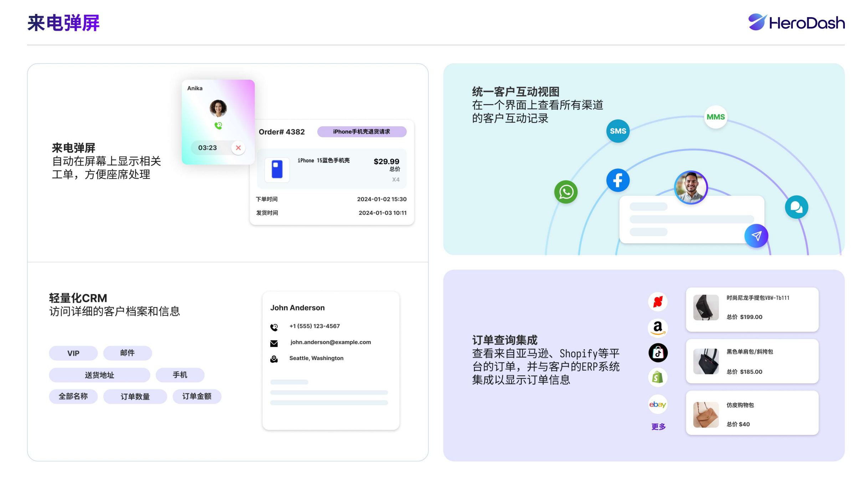Click John Anderson's email address

coord(330,342)
